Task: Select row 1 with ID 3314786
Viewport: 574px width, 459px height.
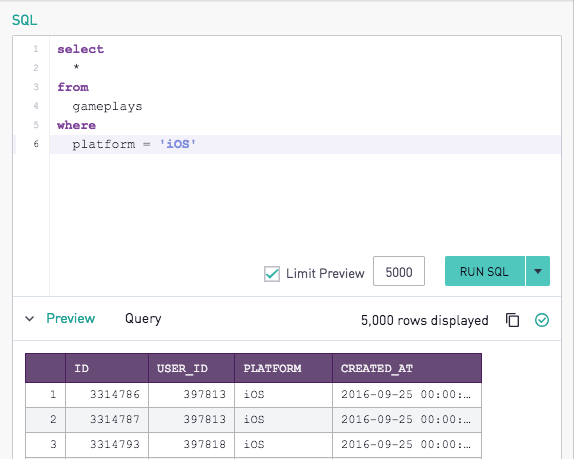Action: 253,395
